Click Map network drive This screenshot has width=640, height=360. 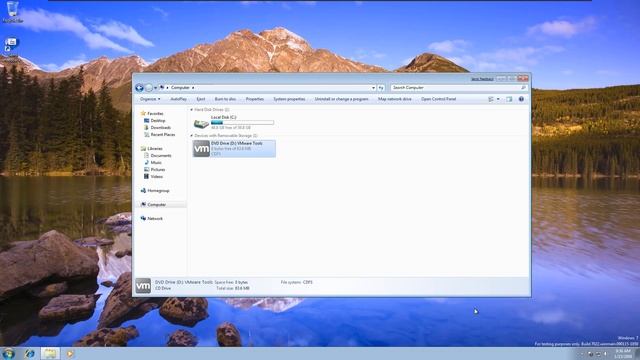395,99
